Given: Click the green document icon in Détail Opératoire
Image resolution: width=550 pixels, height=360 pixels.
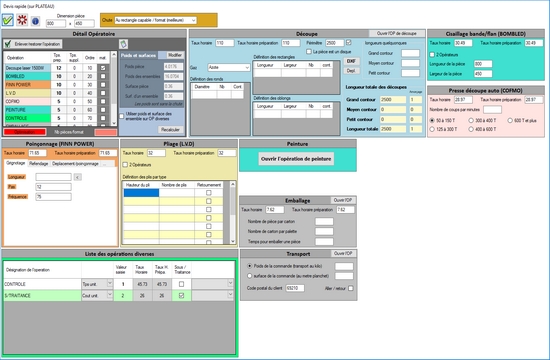Looking at the screenshot, I should [123, 44].
